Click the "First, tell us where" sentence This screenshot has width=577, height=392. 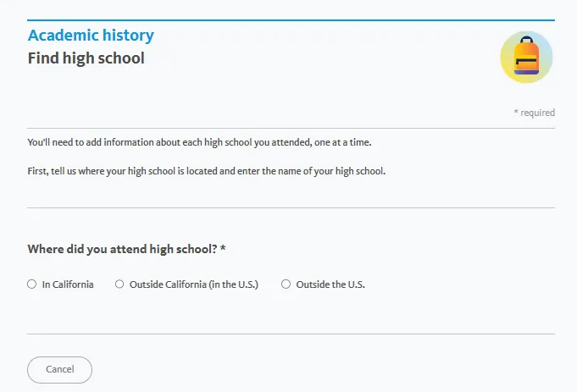pyautogui.click(x=206, y=171)
